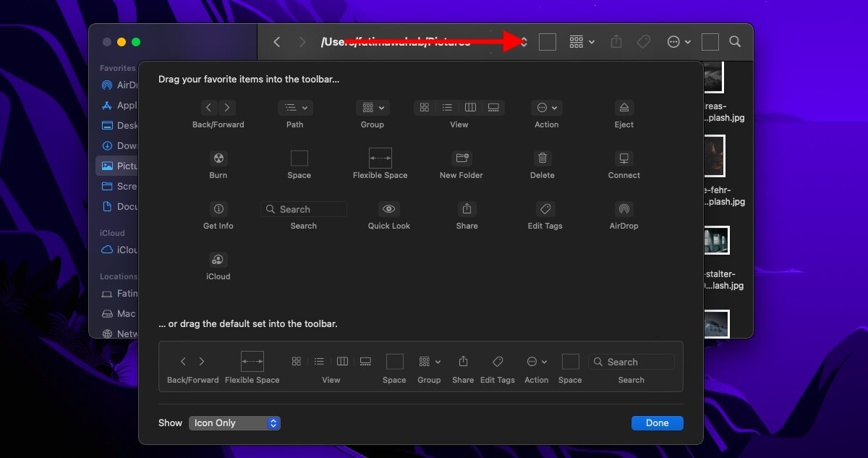Click the New Folder icon

click(461, 159)
